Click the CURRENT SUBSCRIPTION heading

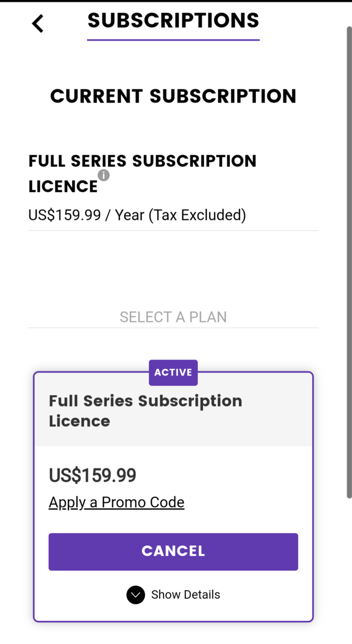[x=173, y=97]
